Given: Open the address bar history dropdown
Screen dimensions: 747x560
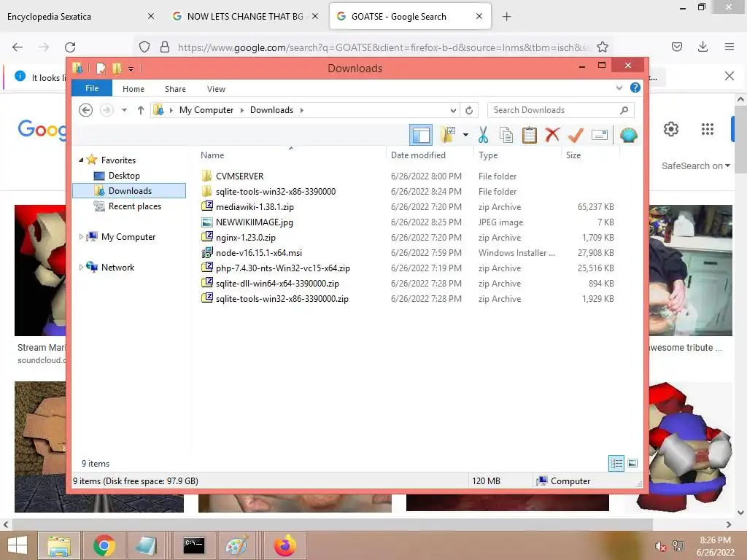Looking at the screenshot, I should (x=453, y=111).
